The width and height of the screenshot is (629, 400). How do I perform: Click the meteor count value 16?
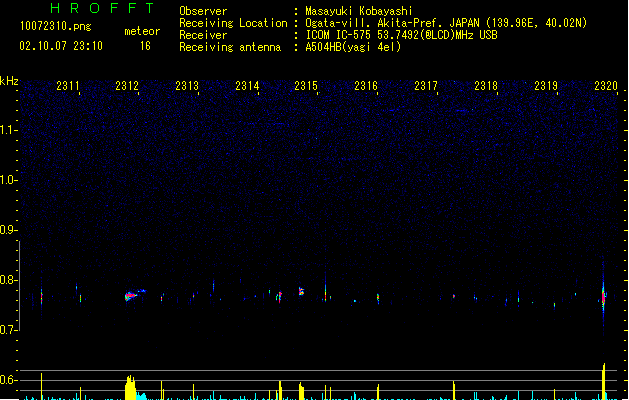145,46
